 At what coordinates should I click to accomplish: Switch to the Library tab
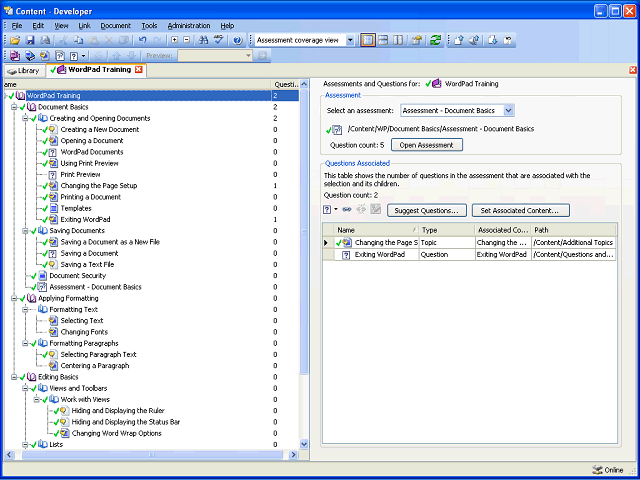[x=24, y=70]
